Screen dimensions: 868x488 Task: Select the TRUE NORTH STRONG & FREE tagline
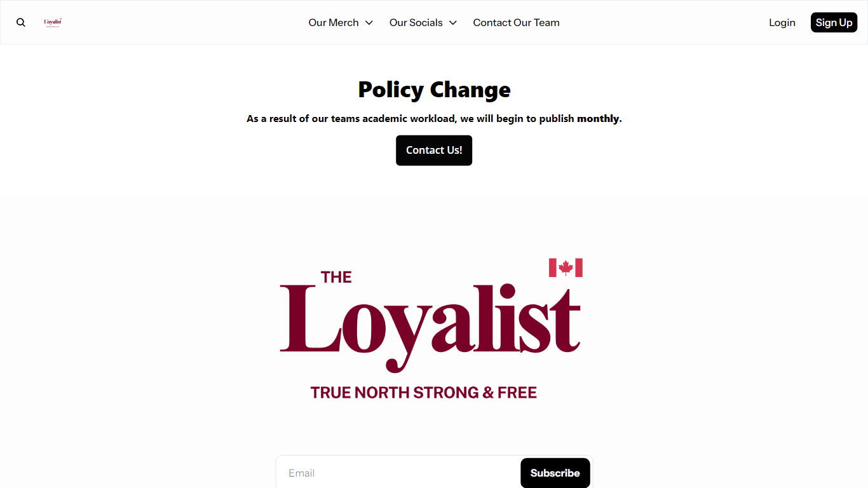click(423, 392)
